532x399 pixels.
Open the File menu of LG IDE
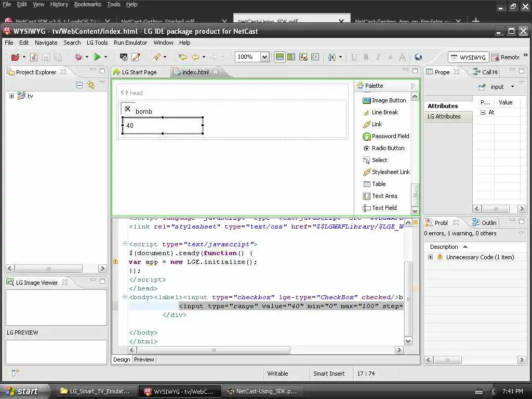[9, 43]
